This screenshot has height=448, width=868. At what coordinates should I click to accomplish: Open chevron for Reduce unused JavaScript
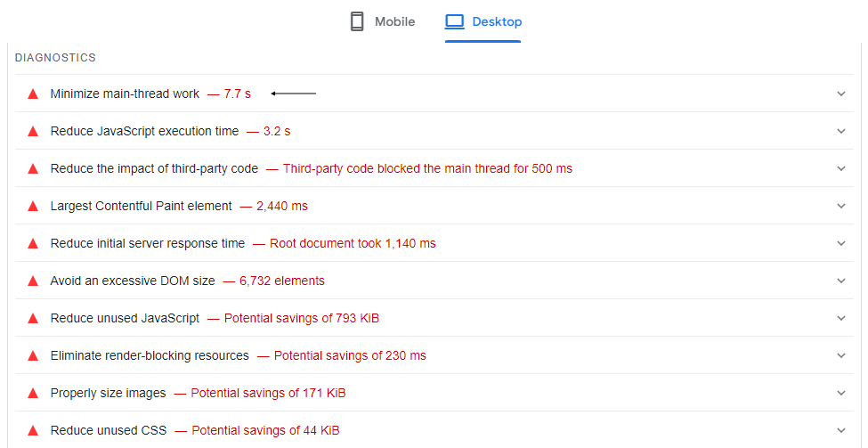click(841, 318)
